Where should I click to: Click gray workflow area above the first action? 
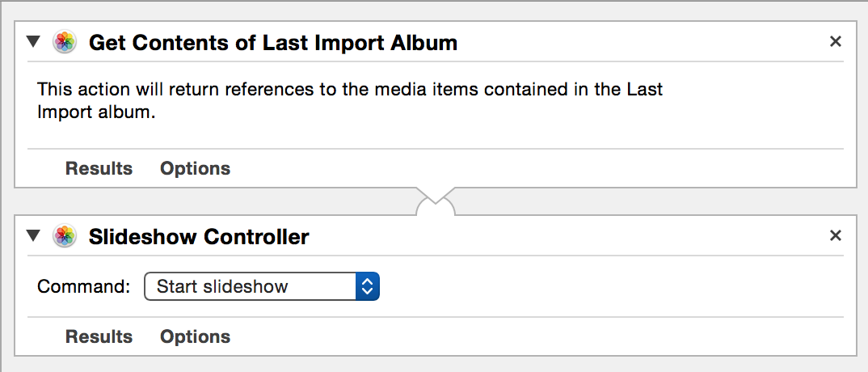(435, 11)
